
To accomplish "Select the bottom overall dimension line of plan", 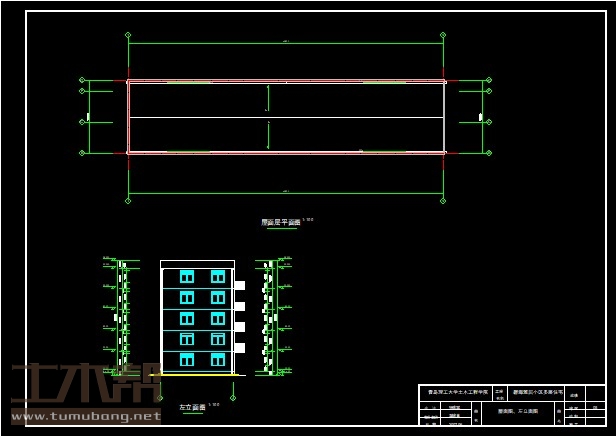I will point(286,192).
